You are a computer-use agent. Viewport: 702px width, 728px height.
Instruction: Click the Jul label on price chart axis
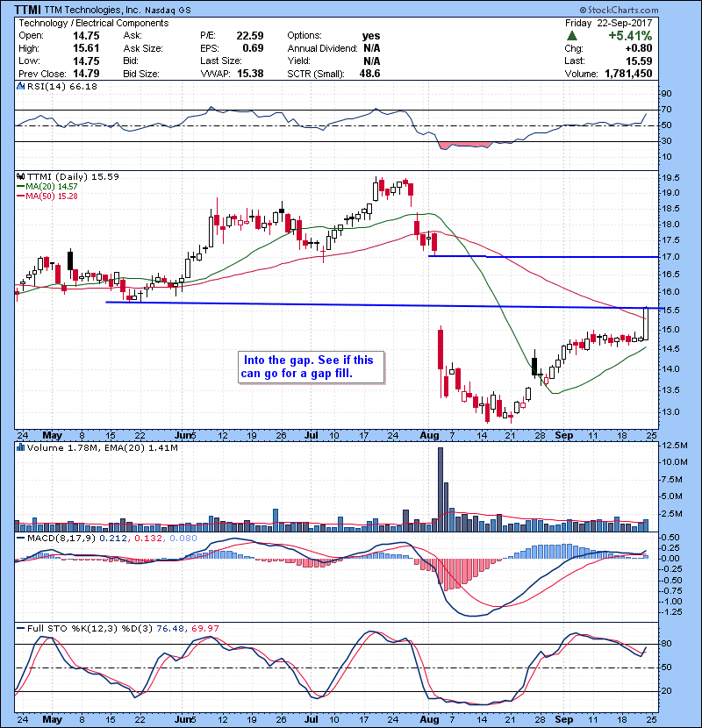311,435
